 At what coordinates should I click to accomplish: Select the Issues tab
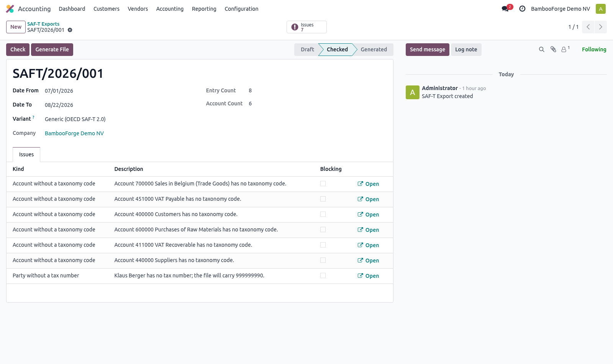coord(26,154)
